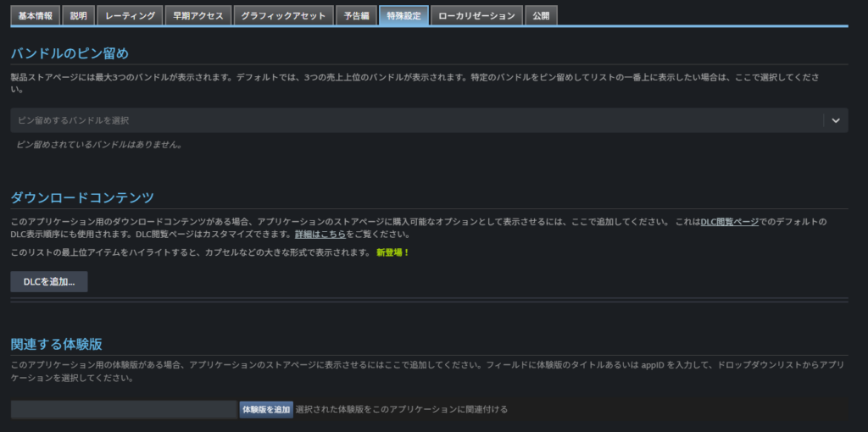868x432 pixels.
Task: Switch to the 予告編 tab
Action: [x=357, y=15]
